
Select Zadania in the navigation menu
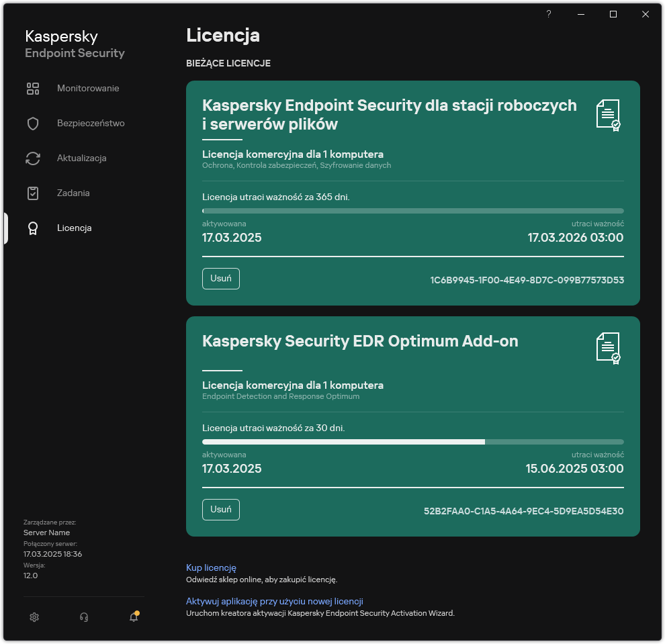point(73,193)
